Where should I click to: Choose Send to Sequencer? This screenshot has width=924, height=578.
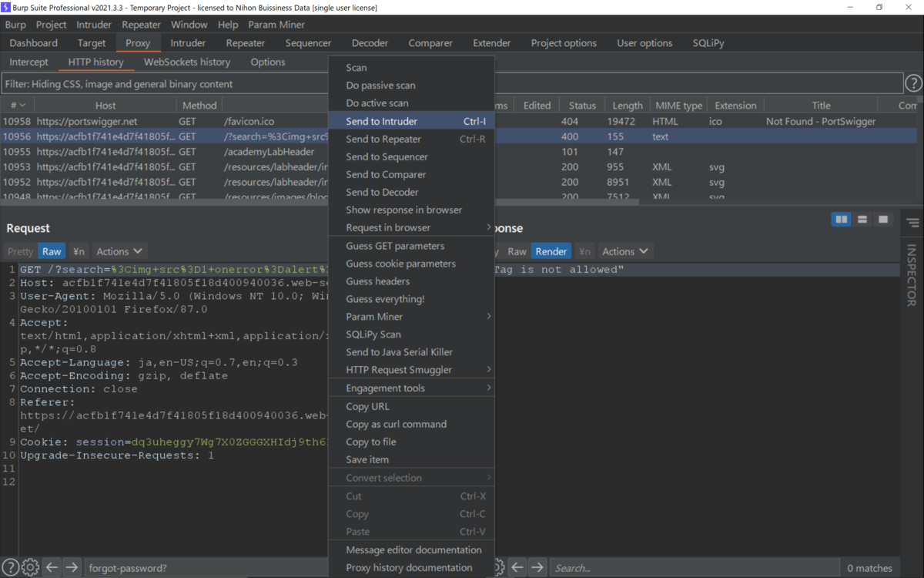tap(411, 156)
